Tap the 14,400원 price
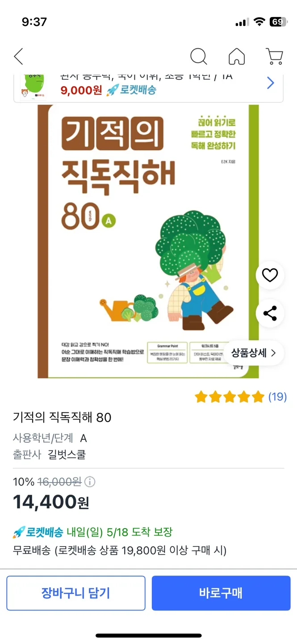Image resolution: width=297 pixels, height=644 pixels. tap(51, 502)
